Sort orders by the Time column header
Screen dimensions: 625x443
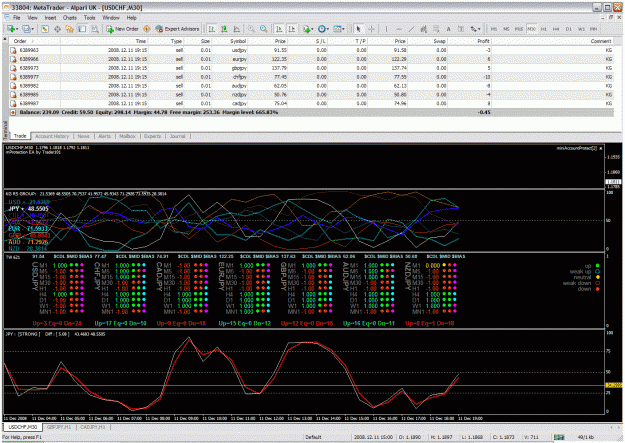[104, 41]
